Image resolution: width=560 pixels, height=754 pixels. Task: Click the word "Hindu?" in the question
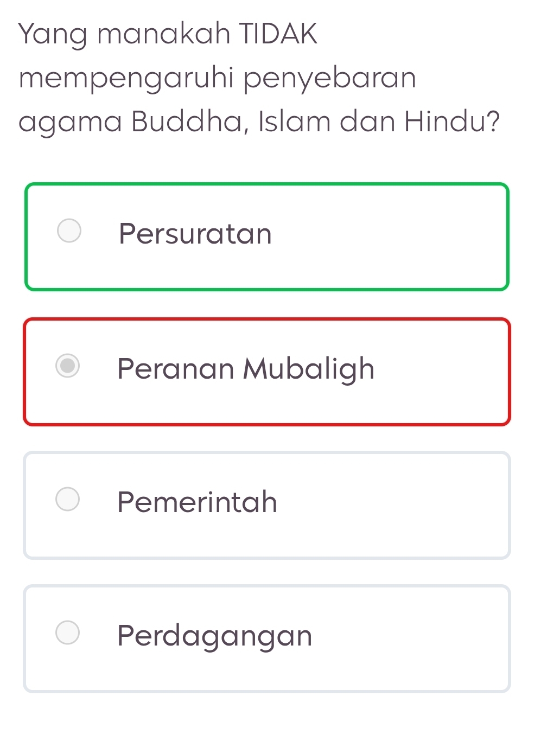click(x=452, y=121)
